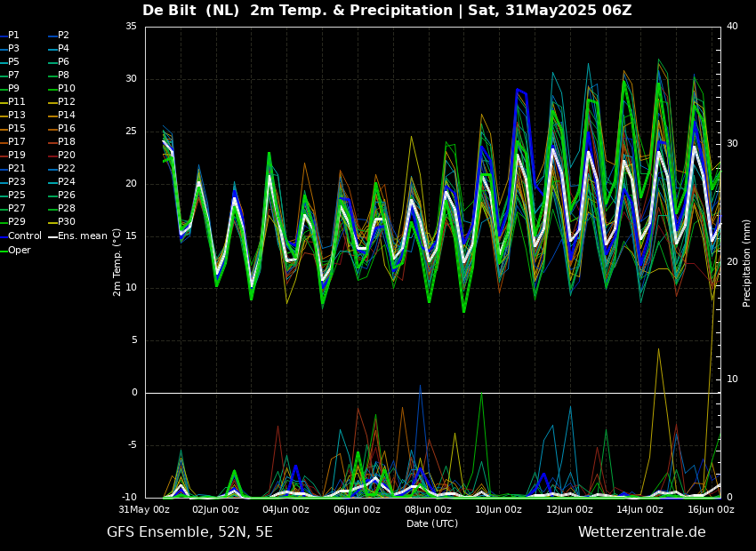
Task: Click the blue line swatch beside P2
Action: 52,36
